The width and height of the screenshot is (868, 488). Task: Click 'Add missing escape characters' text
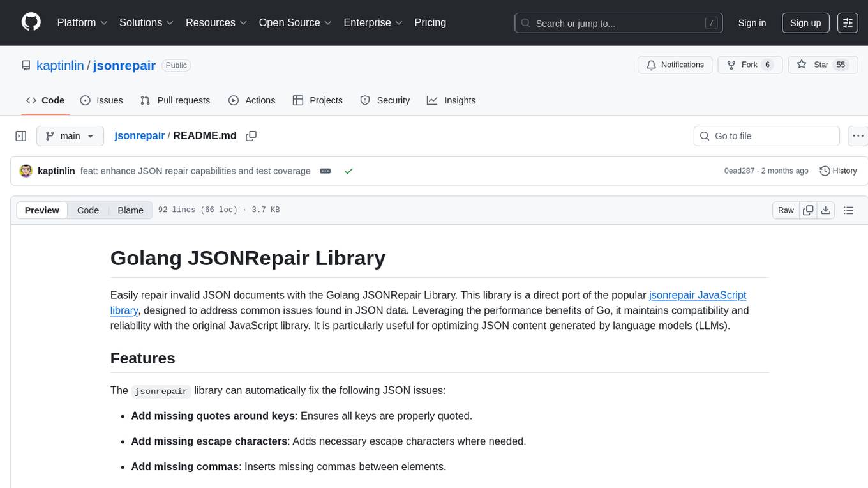209,441
